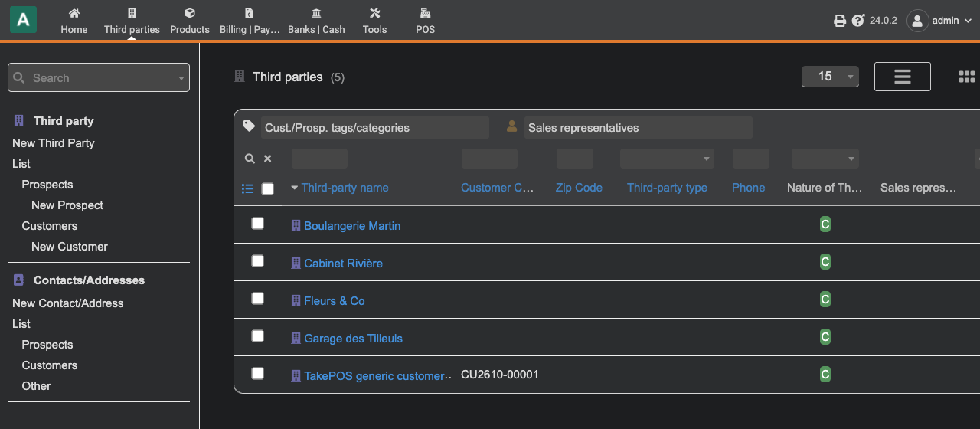Open Customers under Third party
Viewport: 980px width, 429px height.
[50, 226]
